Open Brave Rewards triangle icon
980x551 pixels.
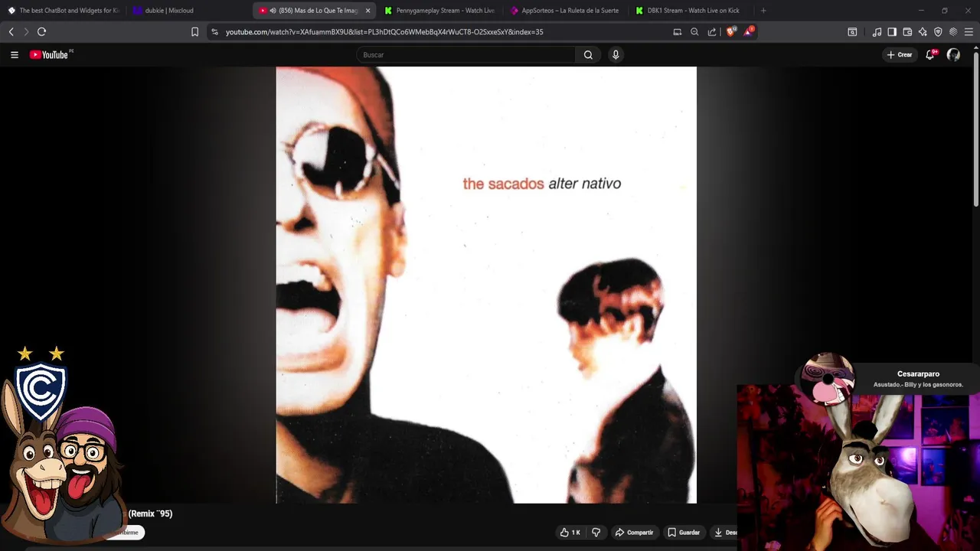pyautogui.click(x=749, y=31)
